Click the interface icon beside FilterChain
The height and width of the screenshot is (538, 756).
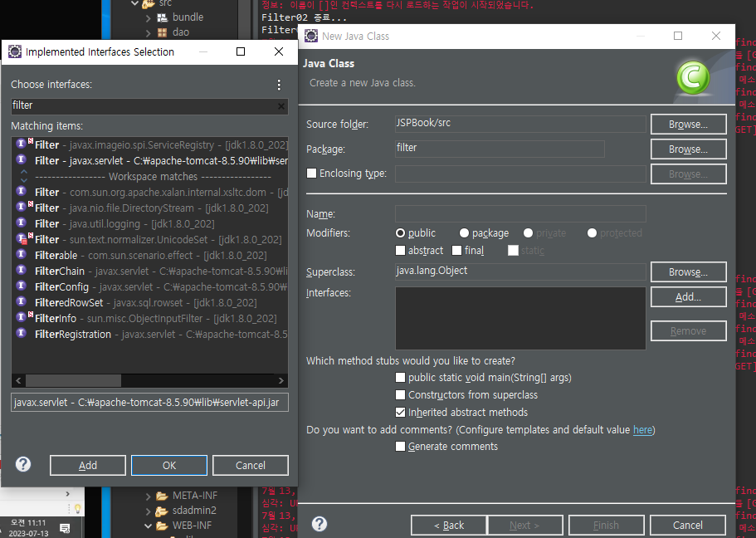pyautogui.click(x=21, y=270)
